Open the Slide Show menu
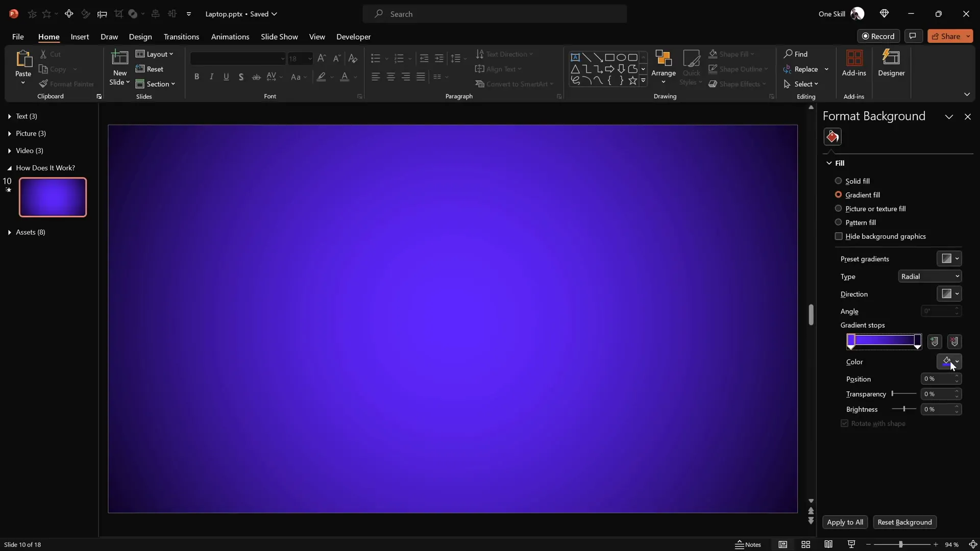980x551 pixels. click(x=279, y=37)
